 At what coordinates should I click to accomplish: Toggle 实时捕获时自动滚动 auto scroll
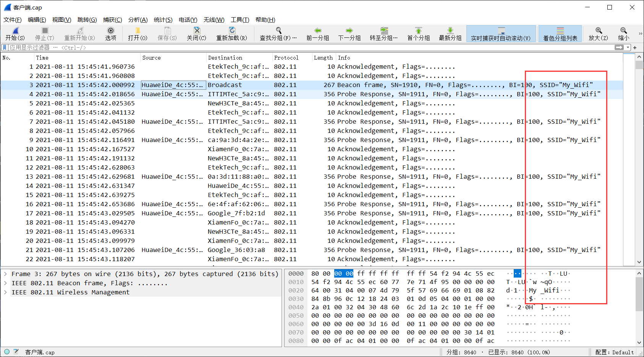coord(501,34)
